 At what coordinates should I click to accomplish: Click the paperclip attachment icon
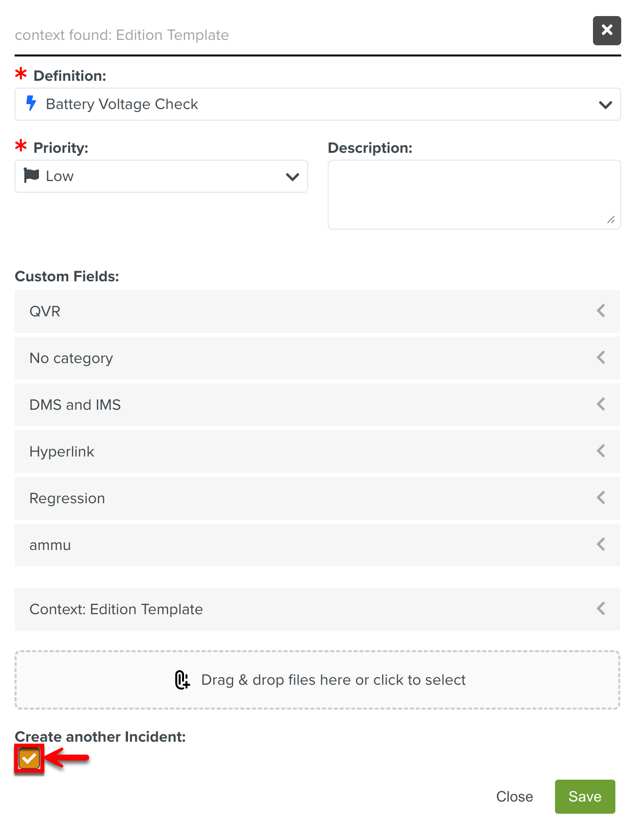click(182, 680)
